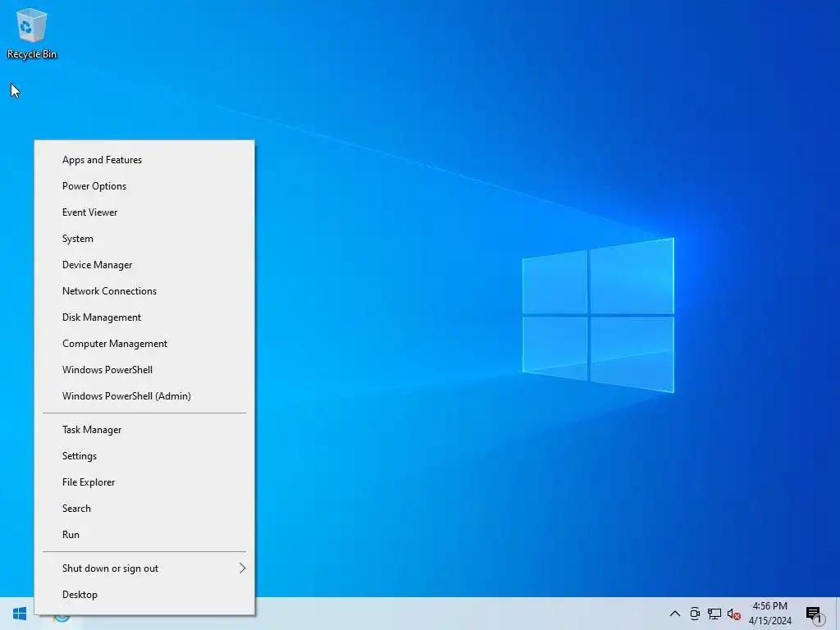
Task: Choose Desktop at the menu bottom
Action: pos(144,595)
